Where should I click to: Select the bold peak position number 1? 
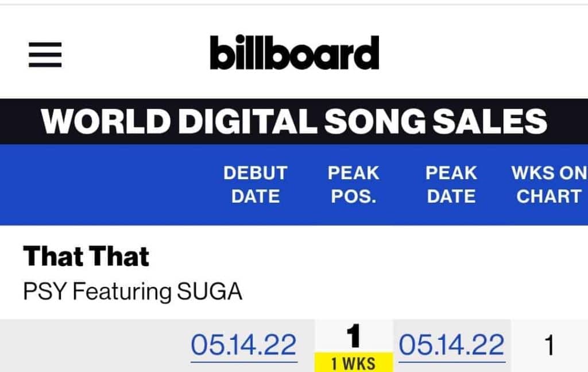(354, 336)
